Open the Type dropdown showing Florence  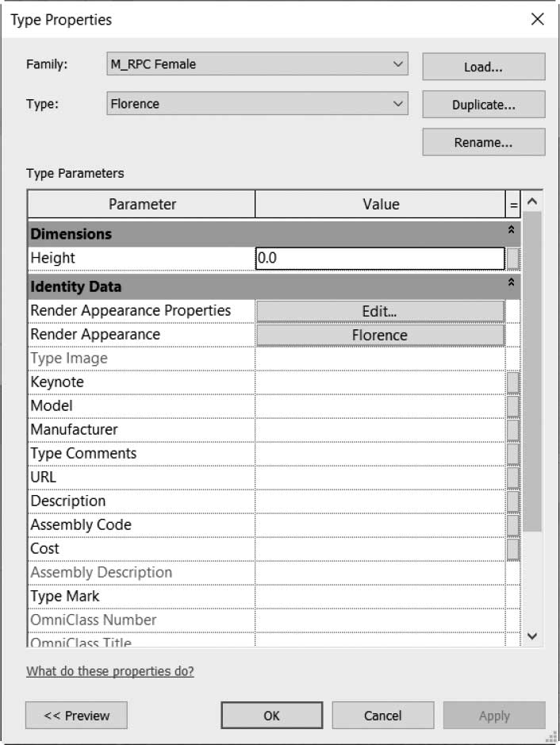pyautogui.click(x=258, y=104)
